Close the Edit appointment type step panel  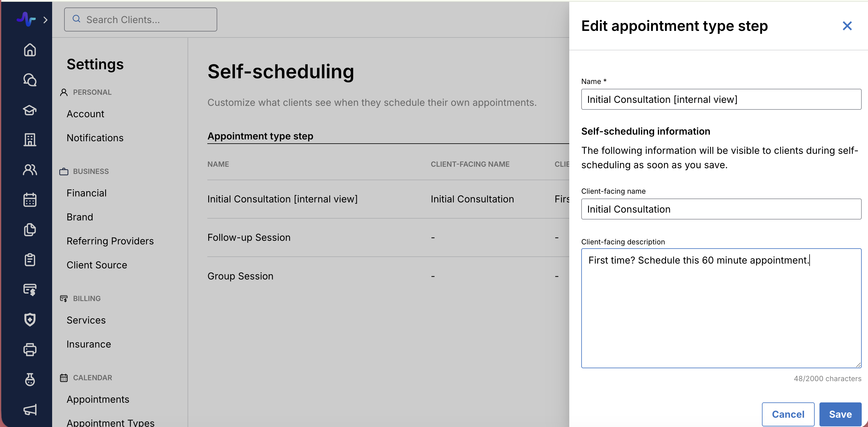click(x=847, y=26)
